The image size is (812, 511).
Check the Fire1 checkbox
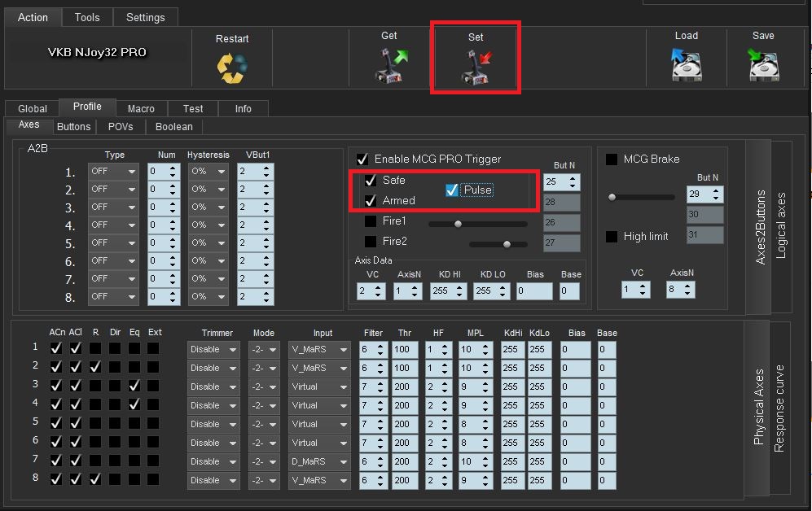(371, 221)
